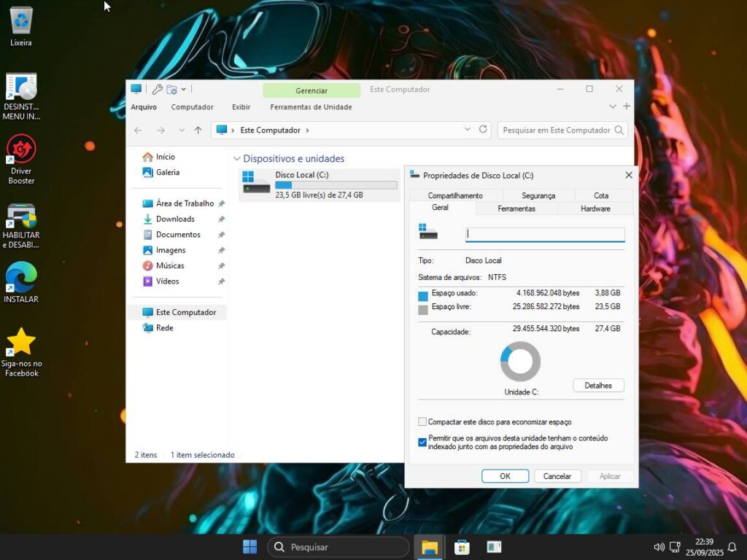The width and height of the screenshot is (747, 560).
Task: Switch to the Ferramentas tab
Action: click(516, 209)
